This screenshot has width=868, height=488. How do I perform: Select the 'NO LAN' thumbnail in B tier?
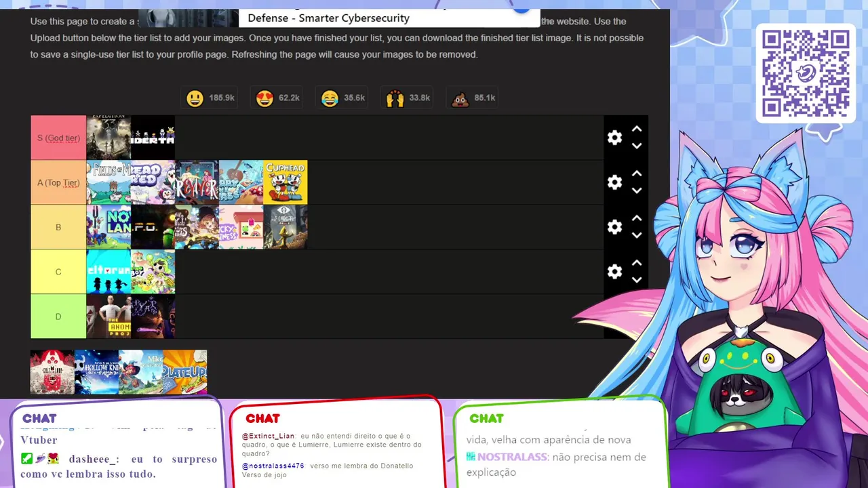coord(108,227)
